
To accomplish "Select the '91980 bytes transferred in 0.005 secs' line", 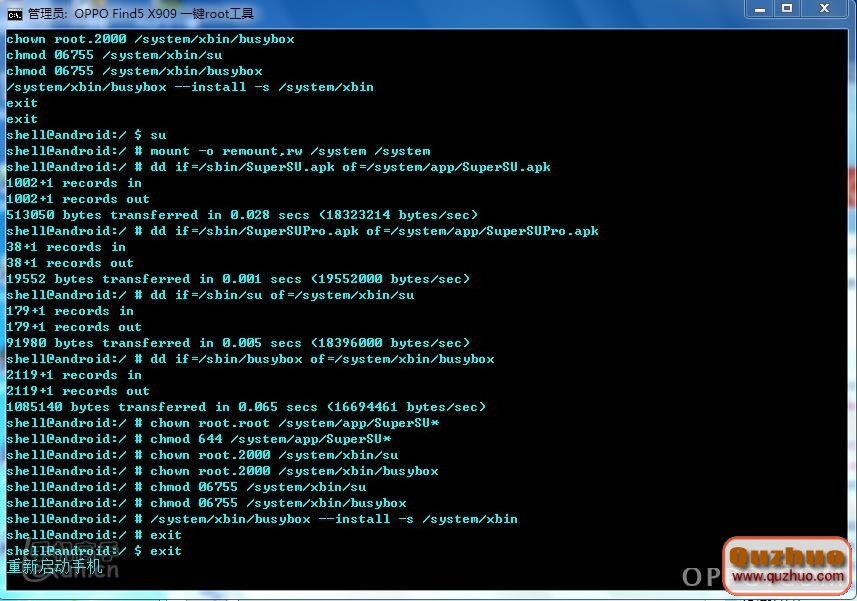I will [x=238, y=343].
